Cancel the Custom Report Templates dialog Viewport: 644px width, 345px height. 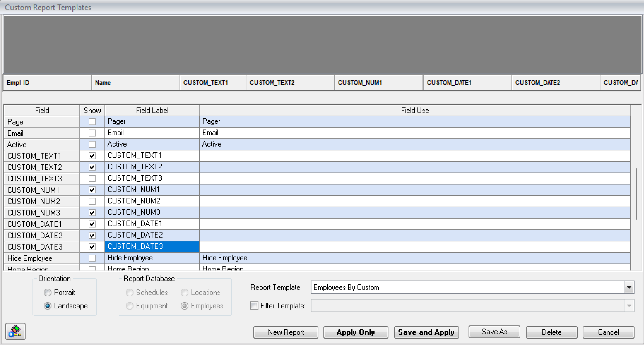(x=608, y=332)
